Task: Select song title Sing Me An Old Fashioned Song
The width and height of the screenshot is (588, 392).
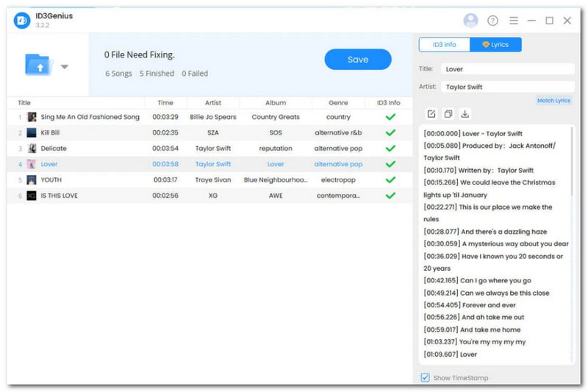Action: [x=90, y=117]
